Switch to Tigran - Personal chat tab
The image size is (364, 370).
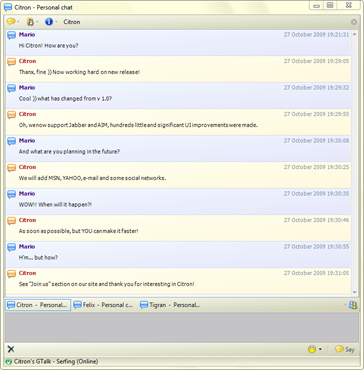tap(170, 305)
